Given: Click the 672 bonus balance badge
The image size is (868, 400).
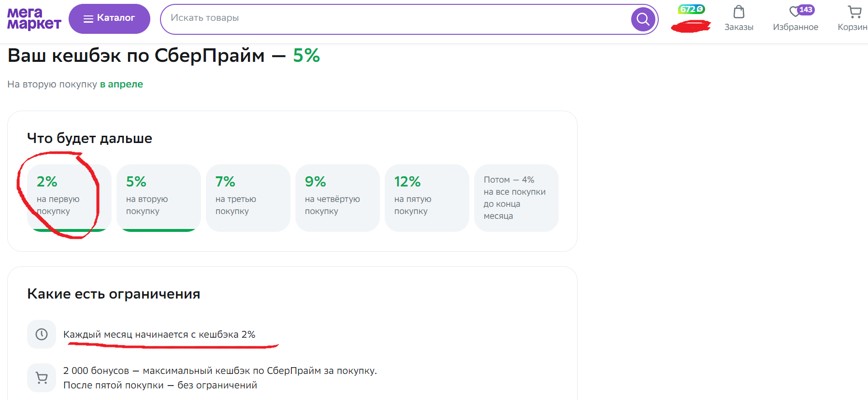Looking at the screenshot, I should [691, 9].
